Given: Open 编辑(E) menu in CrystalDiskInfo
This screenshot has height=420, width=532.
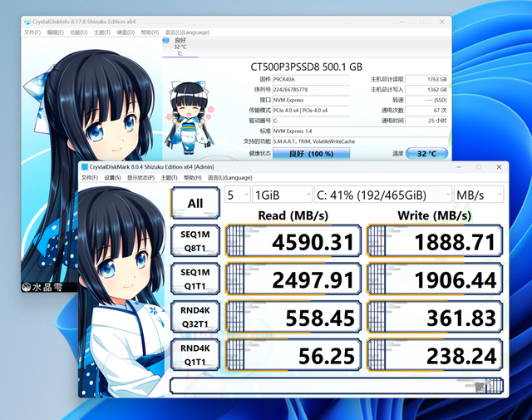Looking at the screenshot, I should click(x=56, y=32).
